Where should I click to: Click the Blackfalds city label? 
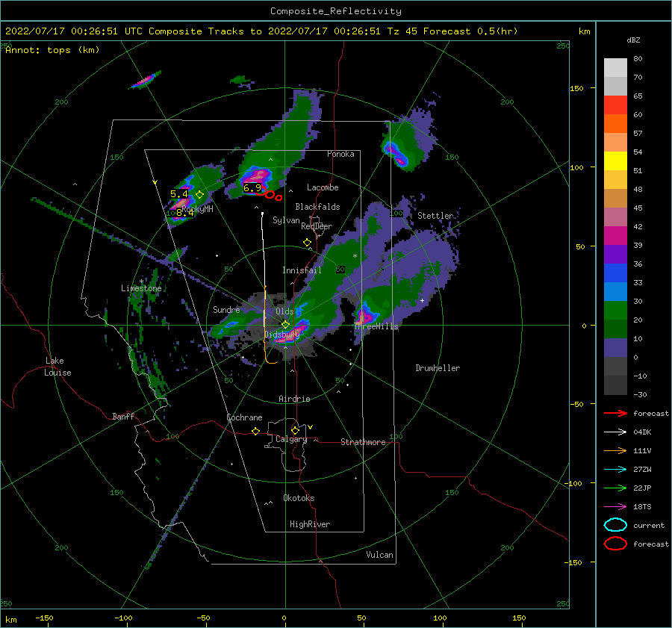coord(317,207)
